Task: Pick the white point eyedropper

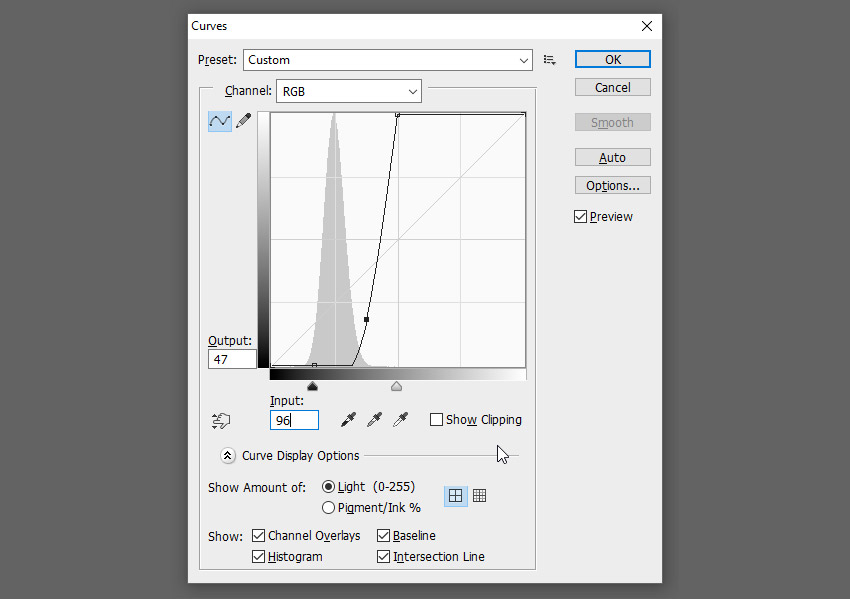Action: point(401,420)
